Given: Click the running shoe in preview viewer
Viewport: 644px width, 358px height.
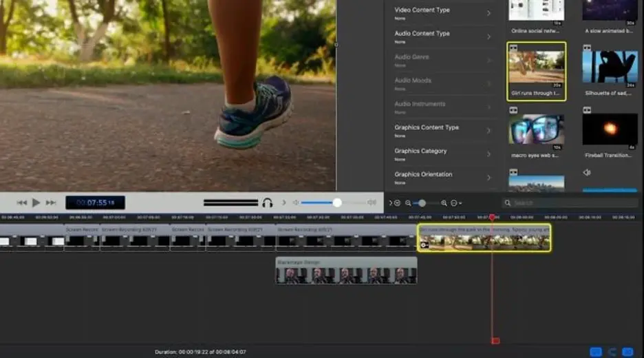Looking at the screenshot, I should [x=253, y=113].
